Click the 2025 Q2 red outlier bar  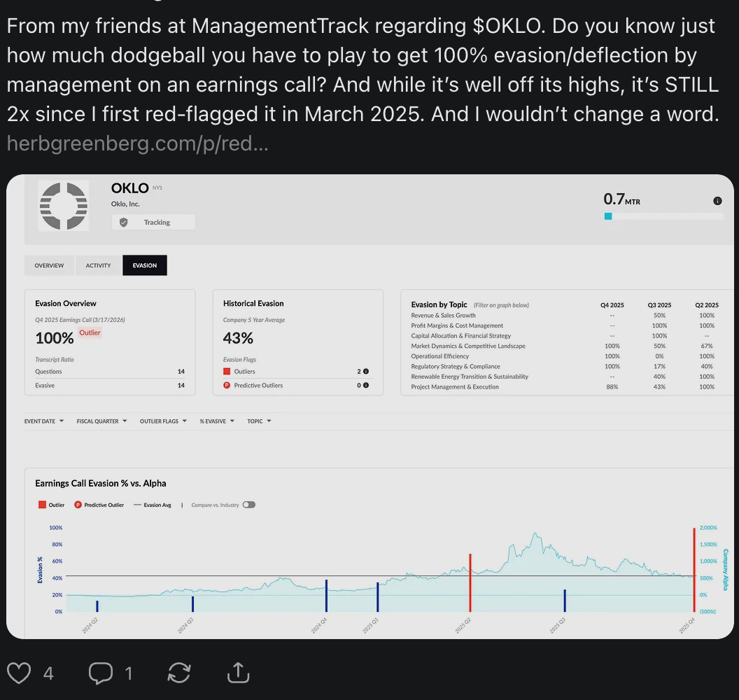(470, 582)
